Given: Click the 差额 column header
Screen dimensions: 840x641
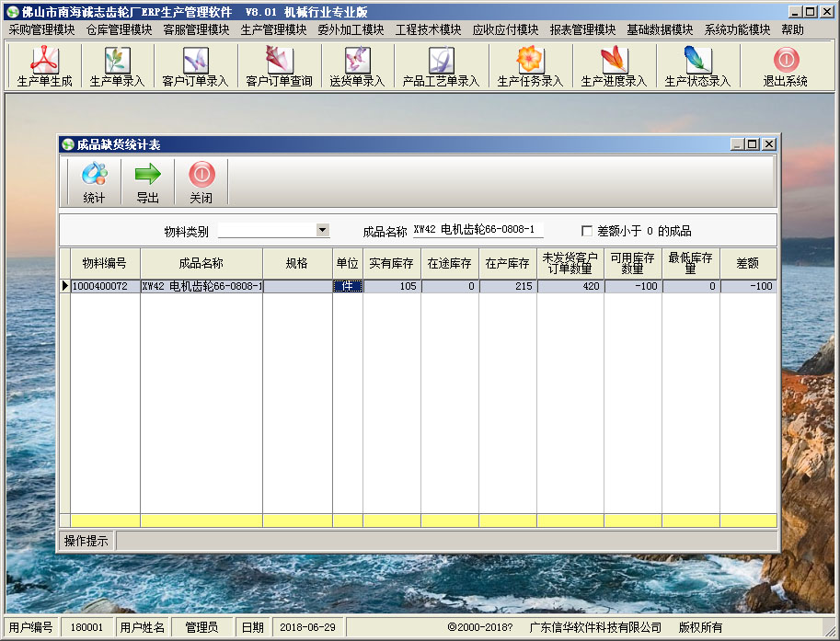Looking at the screenshot, I should 747,263.
